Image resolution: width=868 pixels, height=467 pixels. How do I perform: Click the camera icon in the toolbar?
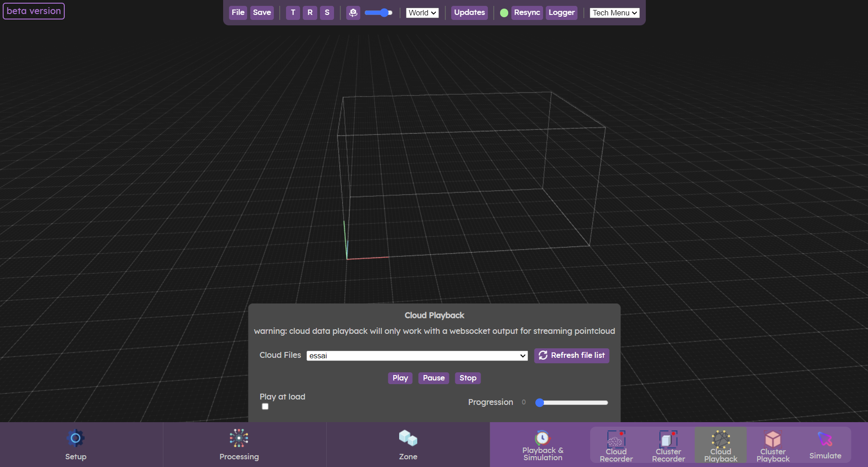(353, 13)
